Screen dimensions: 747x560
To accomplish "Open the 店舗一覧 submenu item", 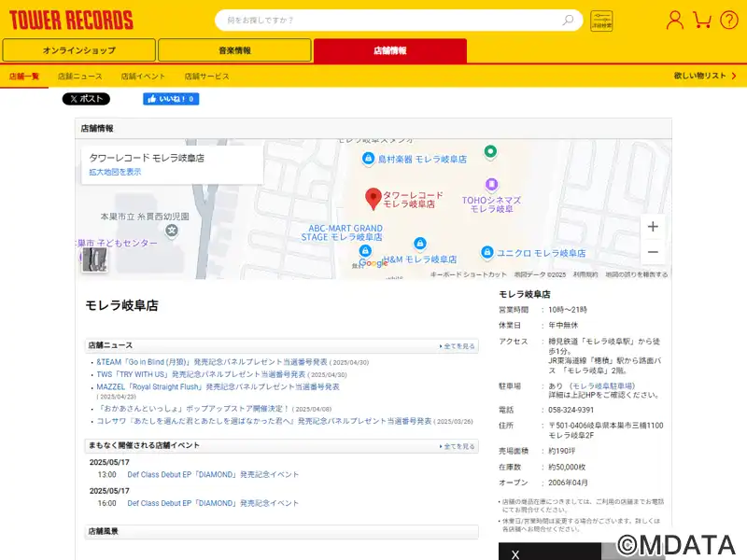I will (x=24, y=77).
